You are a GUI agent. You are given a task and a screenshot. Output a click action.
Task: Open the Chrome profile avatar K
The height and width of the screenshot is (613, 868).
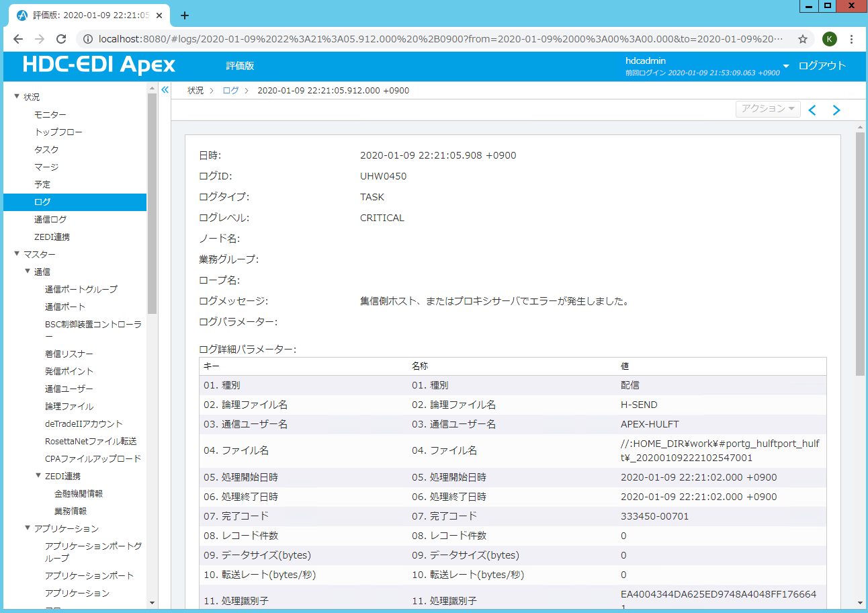click(x=830, y=39)
